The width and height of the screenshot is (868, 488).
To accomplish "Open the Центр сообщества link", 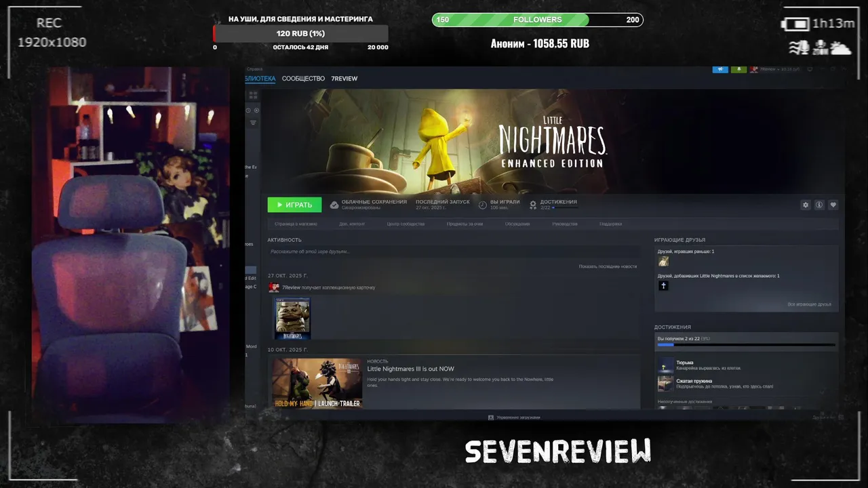I will coord(406,224).
